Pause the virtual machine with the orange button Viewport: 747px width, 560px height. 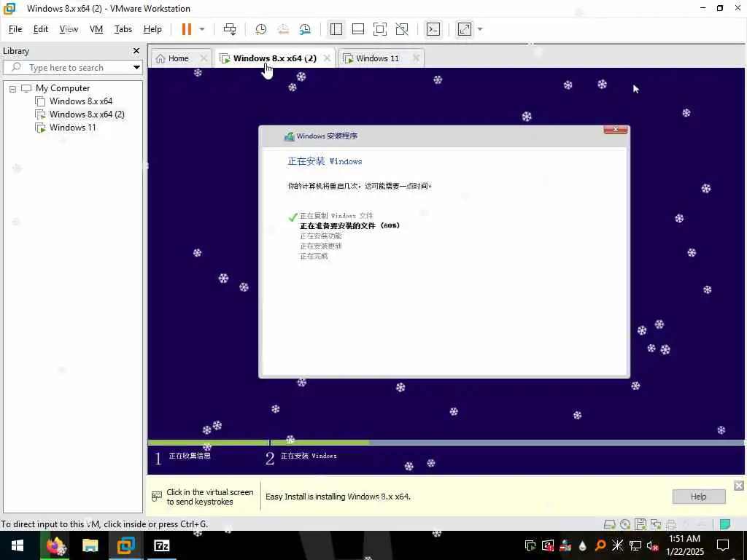[186, 29]
